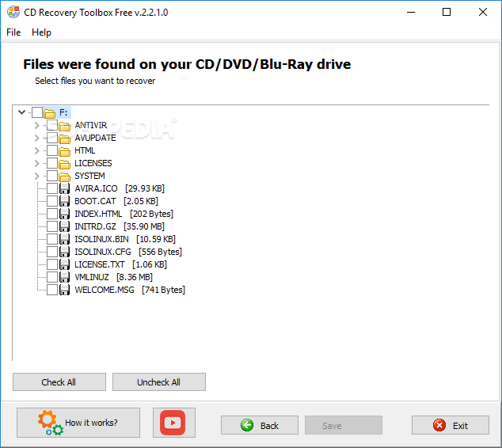Viewport: 502px width, 448px height.
Task: Collapse the F: drive tree node
Action: (21, 112)
